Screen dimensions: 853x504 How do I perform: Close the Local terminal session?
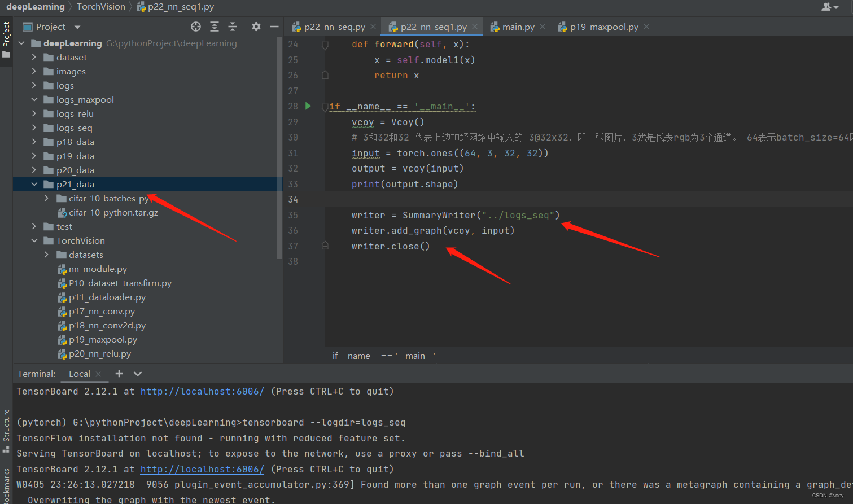coord(98,374)
